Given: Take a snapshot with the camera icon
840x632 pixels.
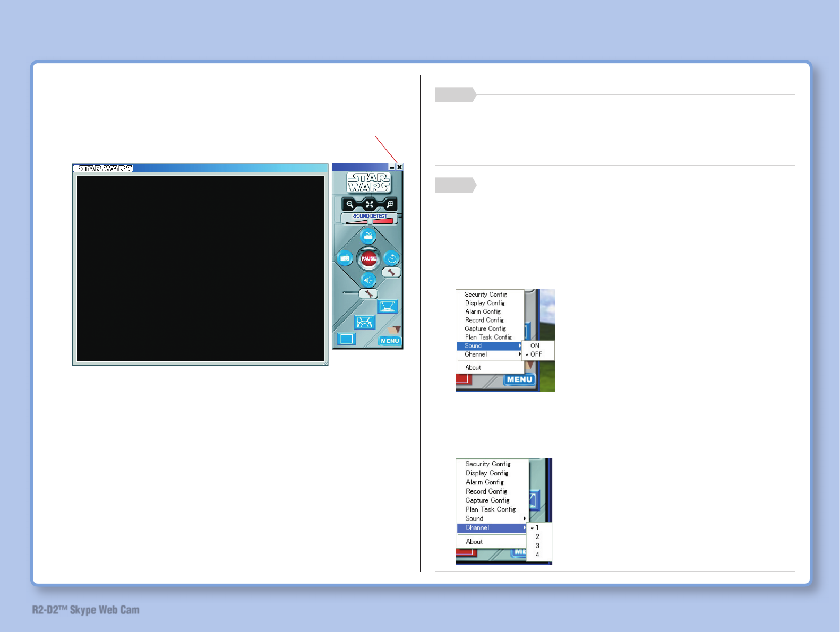Looking at the screenshot, I should point(345,258).
